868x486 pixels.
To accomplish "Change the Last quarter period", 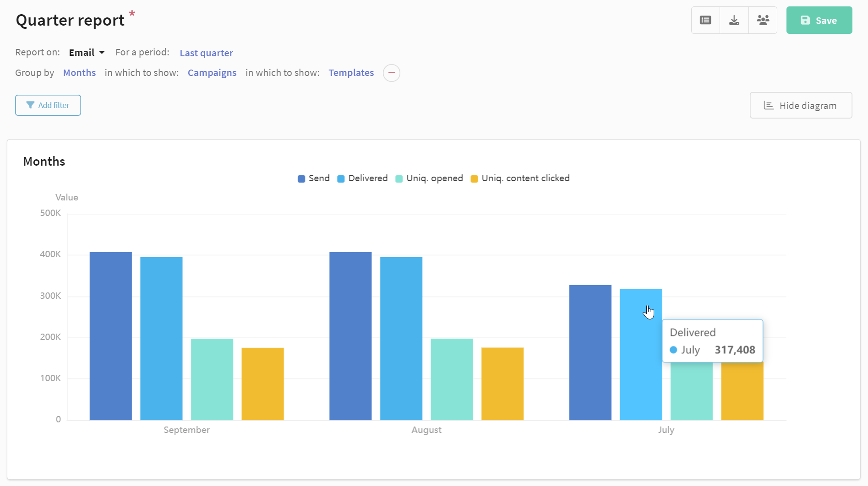I will click(x=206, y=53).
